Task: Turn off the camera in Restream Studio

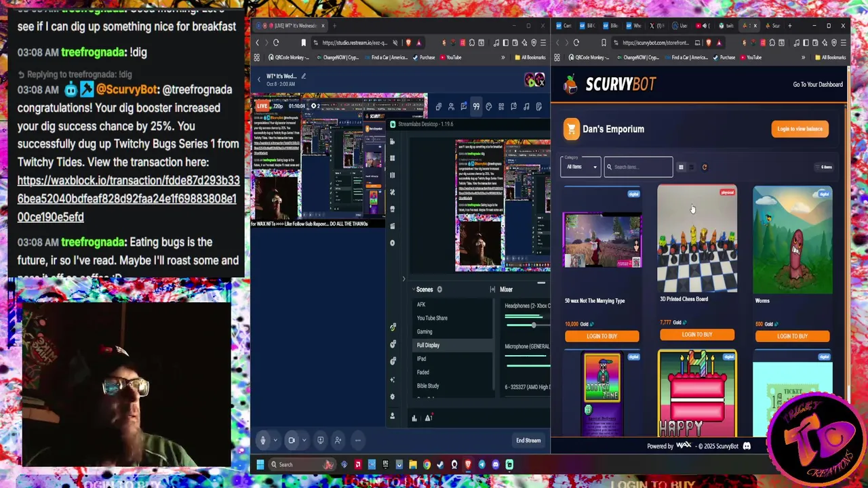Action: tap(292, 441)
